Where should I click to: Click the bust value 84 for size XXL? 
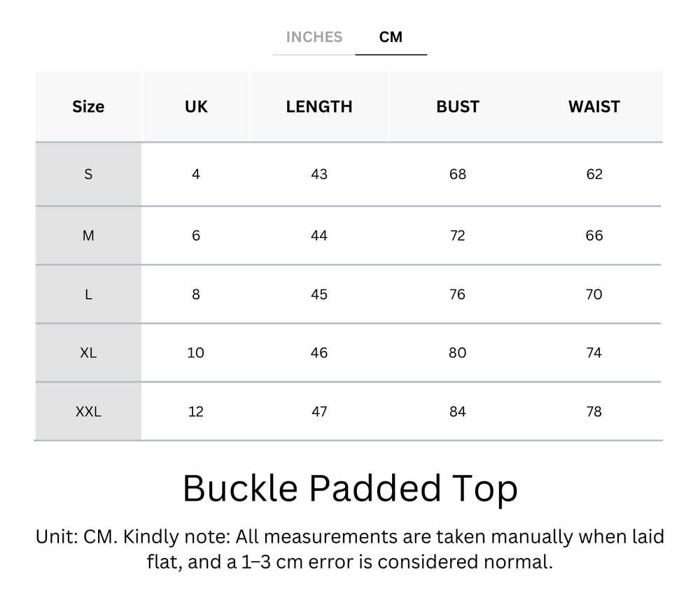point(457,411)
